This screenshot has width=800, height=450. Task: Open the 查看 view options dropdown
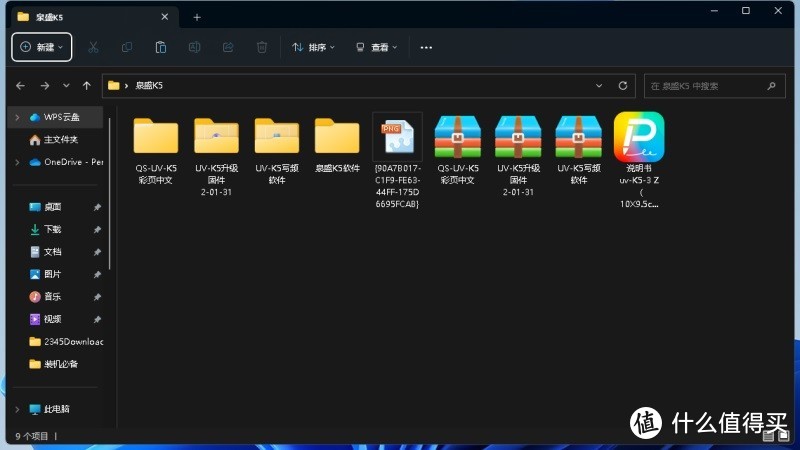tap(376, 47)
